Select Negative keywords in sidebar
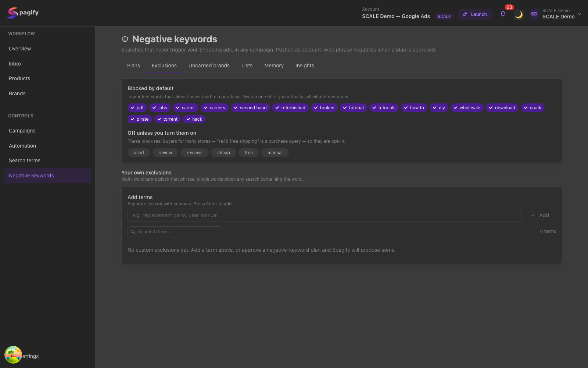The image size is (588, 368). pos(47,176)
